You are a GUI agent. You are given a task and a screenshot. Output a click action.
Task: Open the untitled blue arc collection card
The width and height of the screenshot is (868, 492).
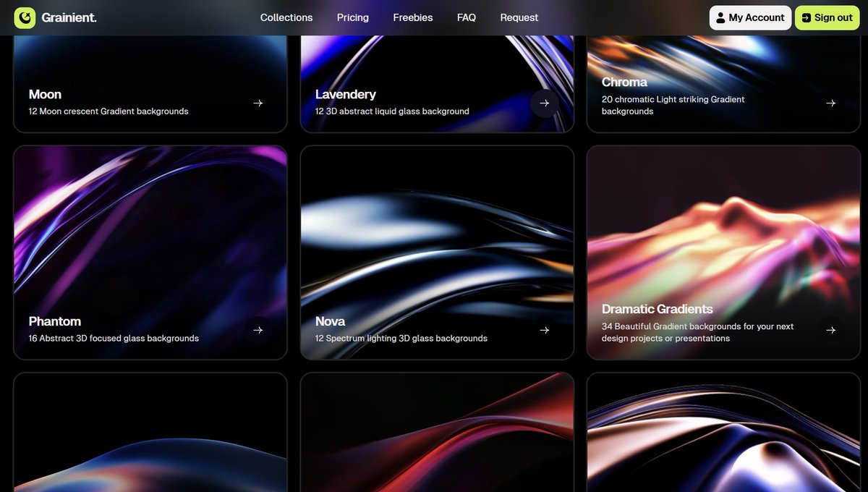pos(150,433)
